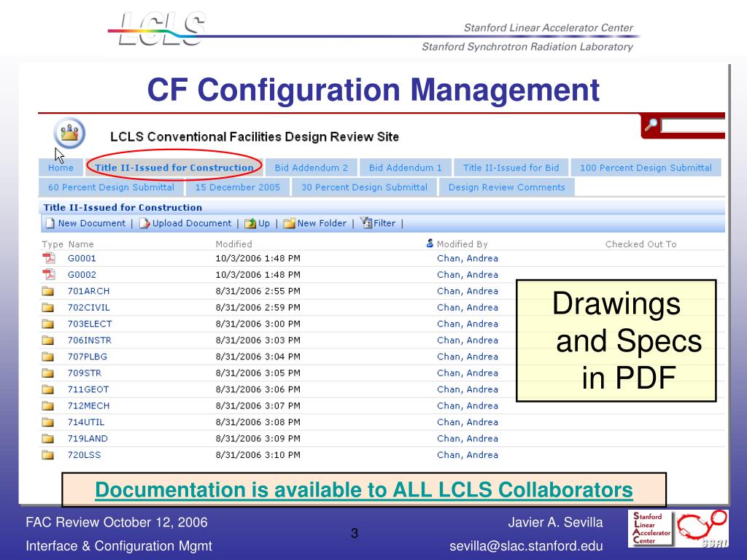This screenshot has height=560, width=747.
Task: Click the folder icon for 706INSTR
Action: (x=47, y=340)
